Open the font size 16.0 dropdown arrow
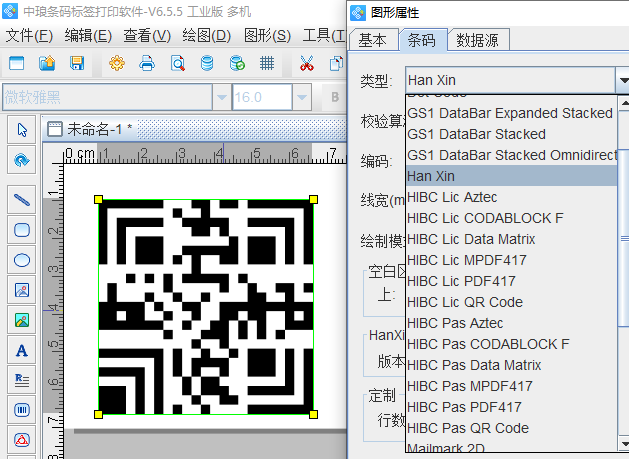This screenshot has height=459, width=629. tap(302, 97)
